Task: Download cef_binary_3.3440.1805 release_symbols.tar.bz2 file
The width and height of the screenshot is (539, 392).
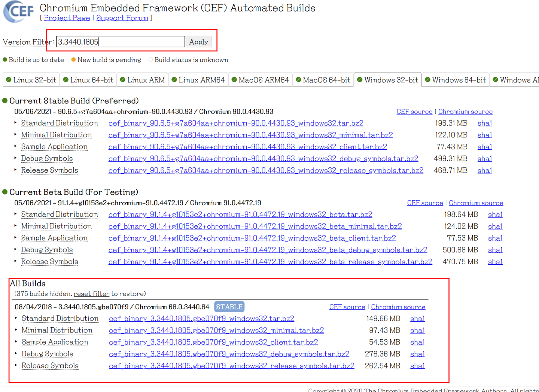Action: coord(232,366)
